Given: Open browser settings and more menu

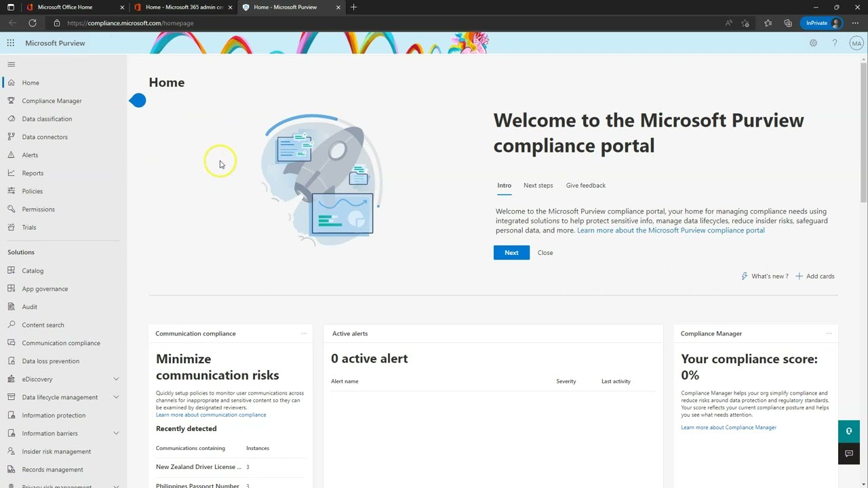Looking at the screenshot, I should (855, 23).
